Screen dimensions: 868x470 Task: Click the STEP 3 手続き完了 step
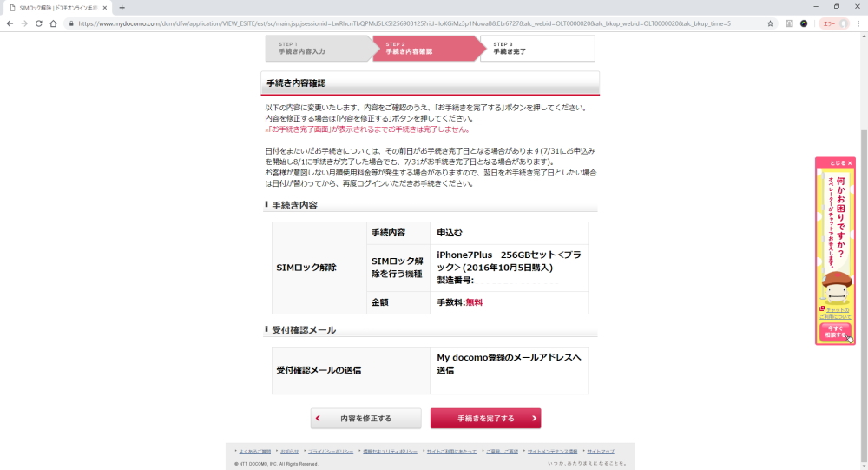pyautogui.click(x=537, y=49)
